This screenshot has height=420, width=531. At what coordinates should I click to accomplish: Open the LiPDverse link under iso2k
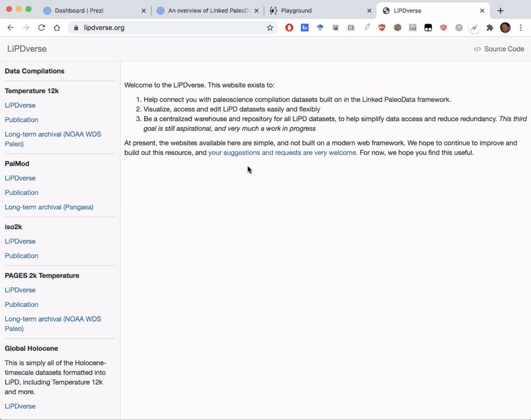click(x=20, y=241)
